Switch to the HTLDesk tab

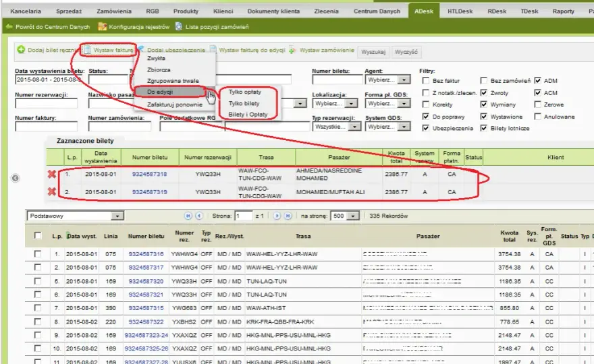(460, 11)
